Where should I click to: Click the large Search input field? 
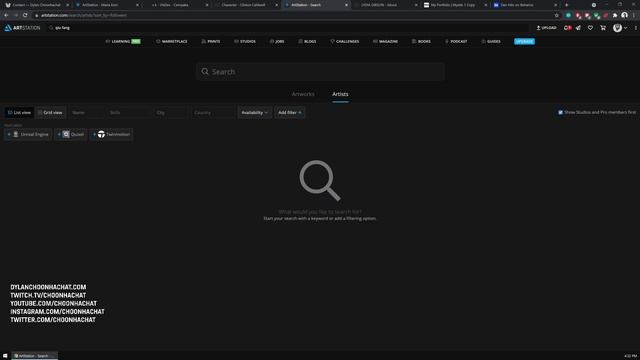(320, 72)
